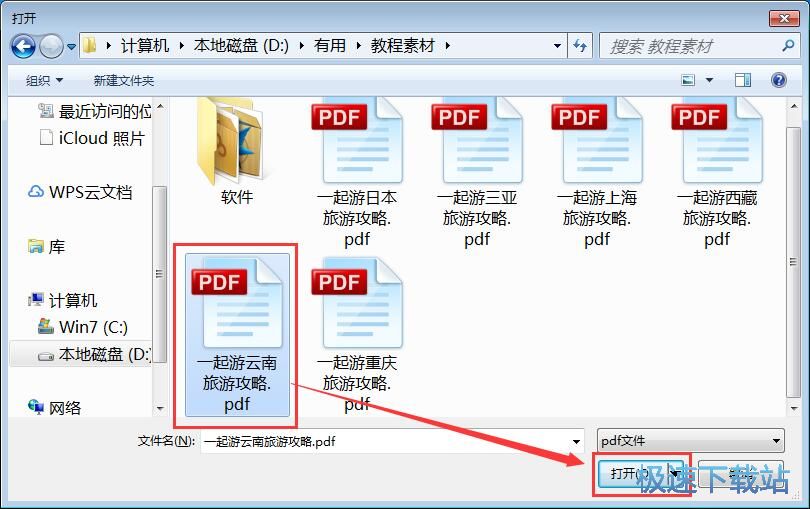Select 本地磁盘 (D:) in navigation pane
The height and width of the screenshot is (509, 810).
tap(93, 354)
